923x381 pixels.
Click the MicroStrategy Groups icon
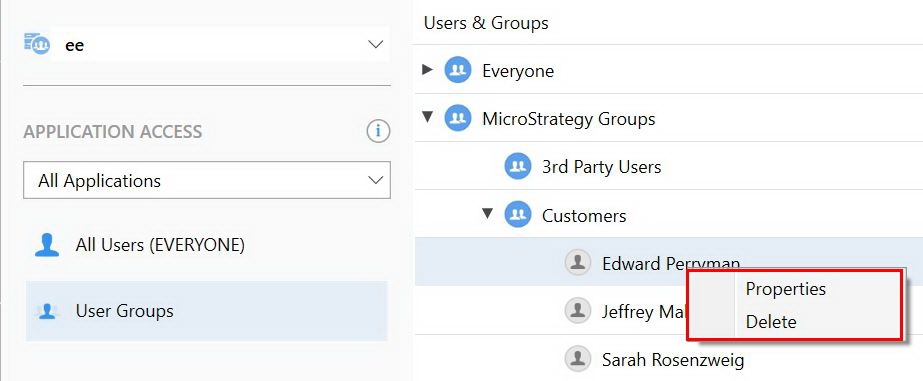(458, 118)
